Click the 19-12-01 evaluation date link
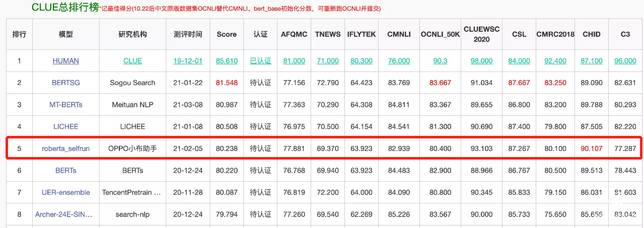 188,61
